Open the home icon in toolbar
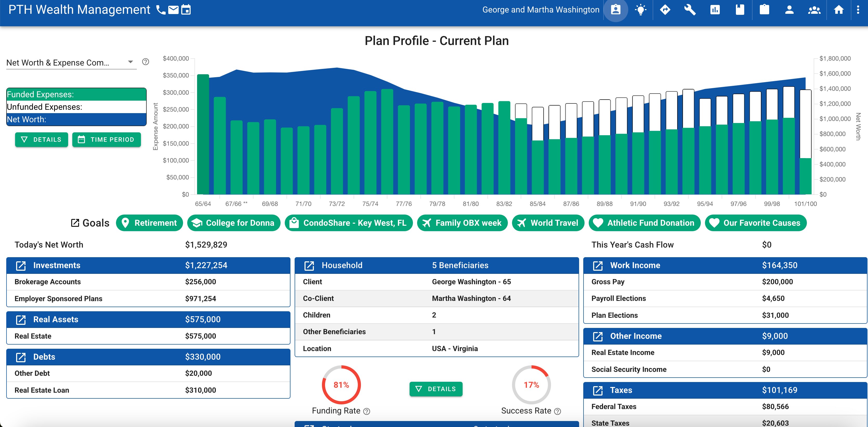The height and width of the screenshot is (427, 868). tap(839, 10)
